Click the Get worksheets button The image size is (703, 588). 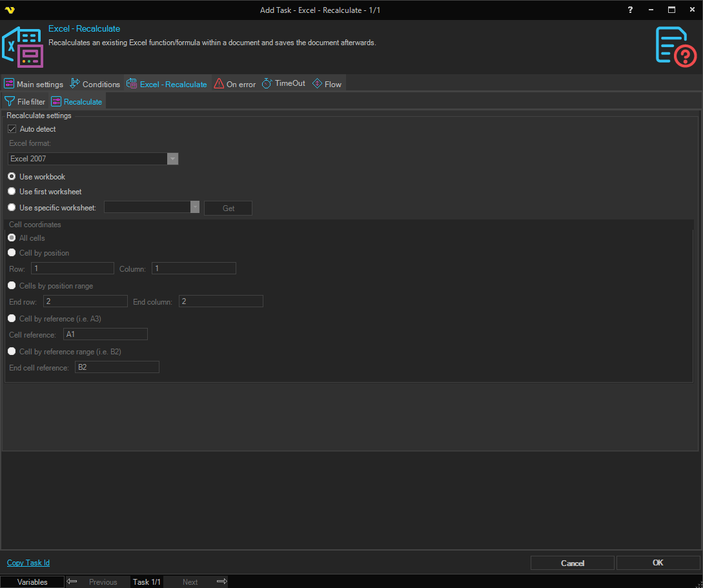(229, 208)
